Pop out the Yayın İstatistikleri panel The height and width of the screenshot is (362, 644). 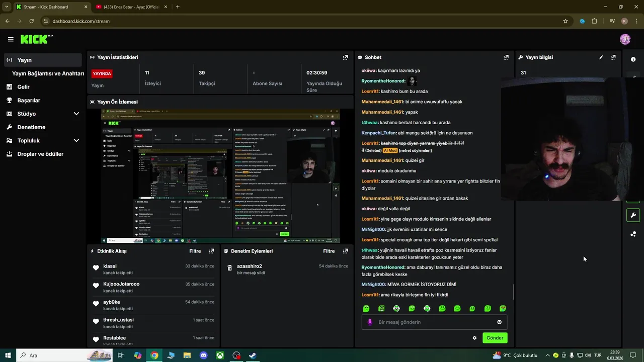pyautogui.click(x=345, y=57)
